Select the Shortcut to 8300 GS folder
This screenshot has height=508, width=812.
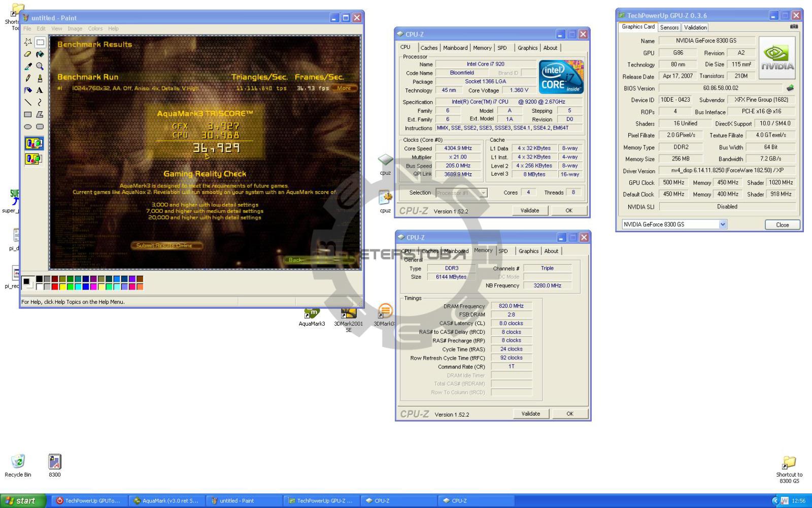tap(789, 470)
